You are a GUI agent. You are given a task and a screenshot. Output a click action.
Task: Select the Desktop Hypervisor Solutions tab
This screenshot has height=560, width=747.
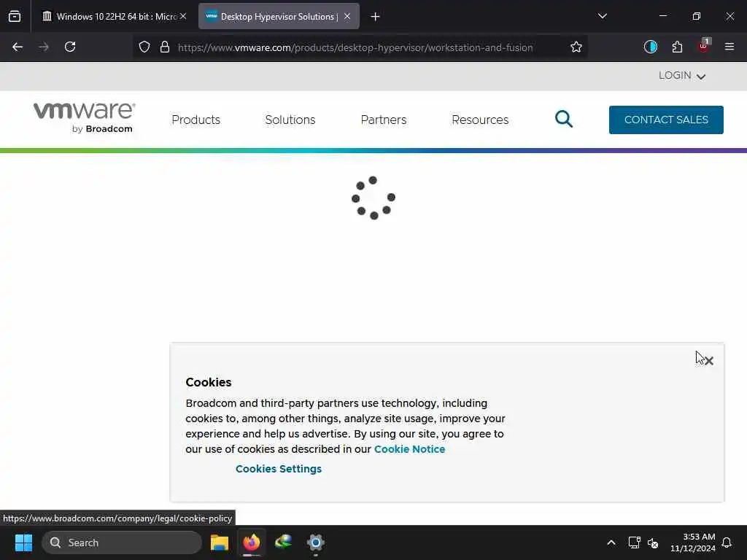279,17
